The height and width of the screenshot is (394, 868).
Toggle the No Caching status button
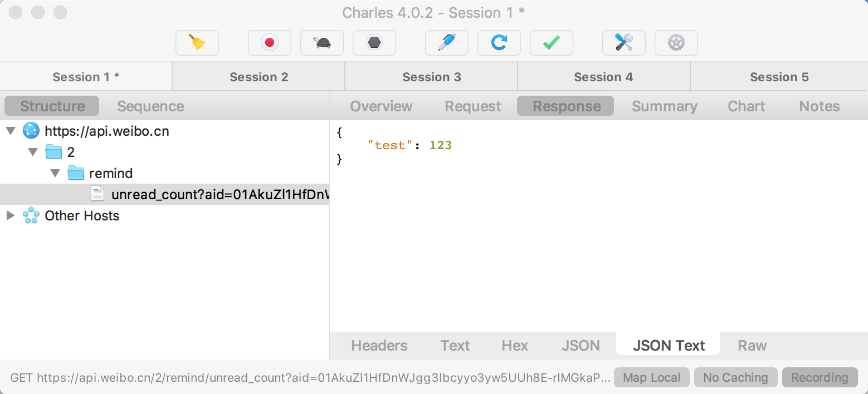pyautogui.click(x=735, y=377)
